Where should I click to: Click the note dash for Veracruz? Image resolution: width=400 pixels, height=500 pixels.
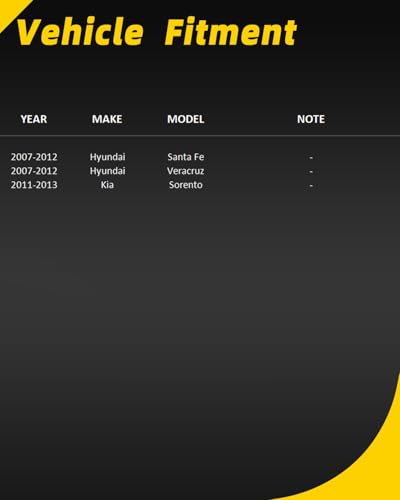point(311,171)
